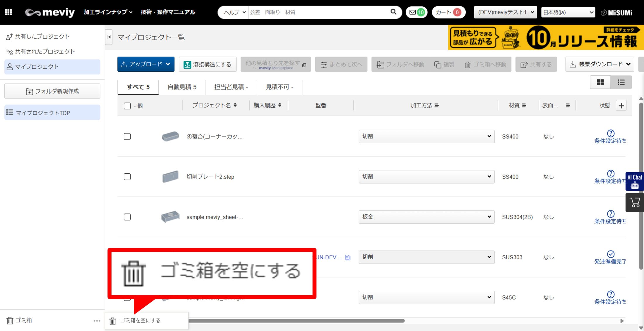Click the search magnifier icon
Viewport: 644px width, 331px height.
393,12
